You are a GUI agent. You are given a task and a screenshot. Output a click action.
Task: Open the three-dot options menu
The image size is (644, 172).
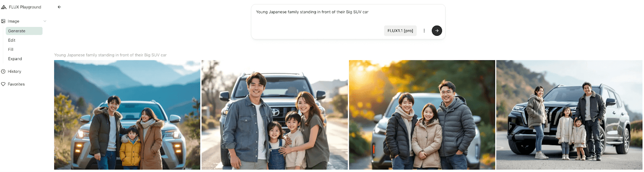424,31
